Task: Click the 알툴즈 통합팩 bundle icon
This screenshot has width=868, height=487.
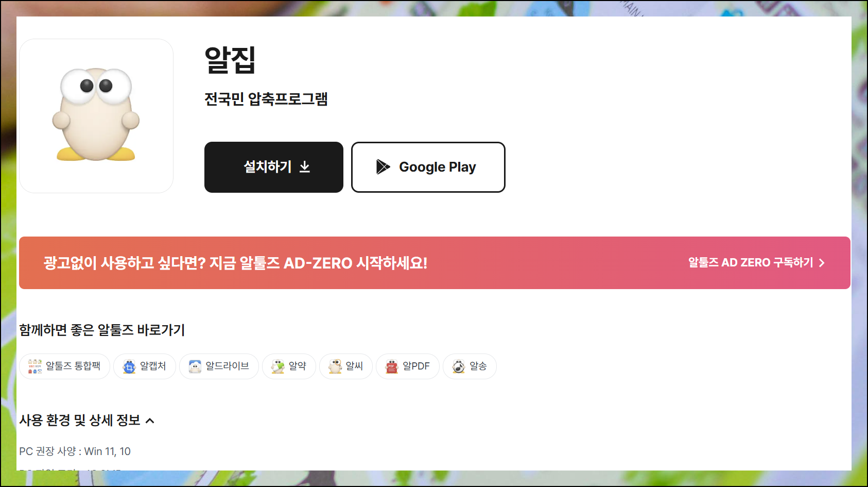Action: [35, 366]
